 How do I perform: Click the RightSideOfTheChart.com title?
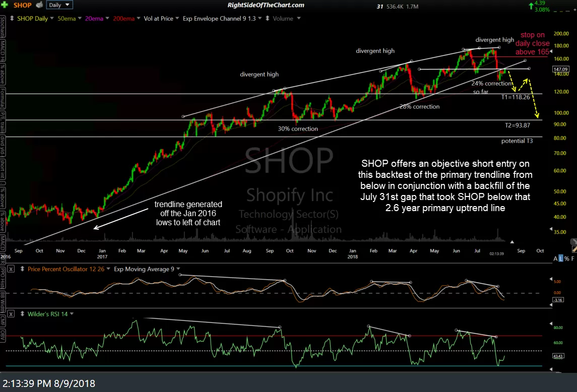266,5
